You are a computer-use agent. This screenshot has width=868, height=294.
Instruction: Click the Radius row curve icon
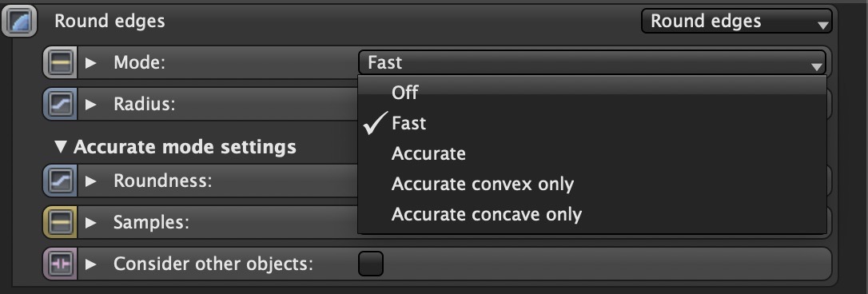point(60,104)
